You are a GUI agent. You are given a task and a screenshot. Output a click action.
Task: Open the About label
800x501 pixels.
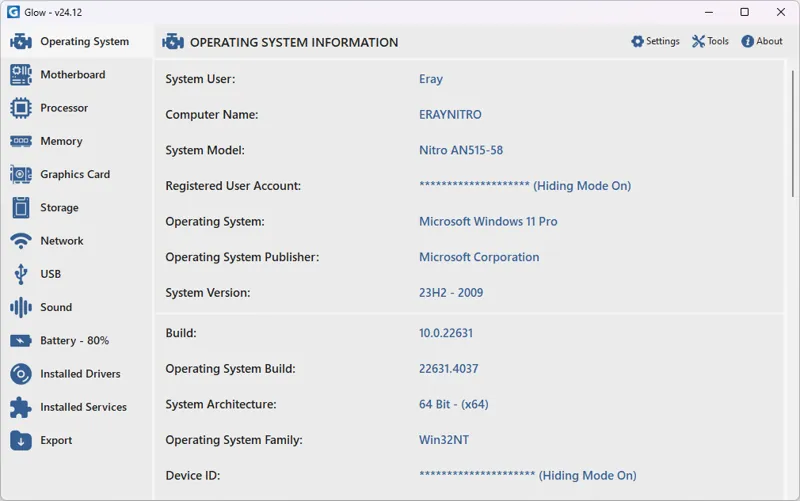click(769, 41)
